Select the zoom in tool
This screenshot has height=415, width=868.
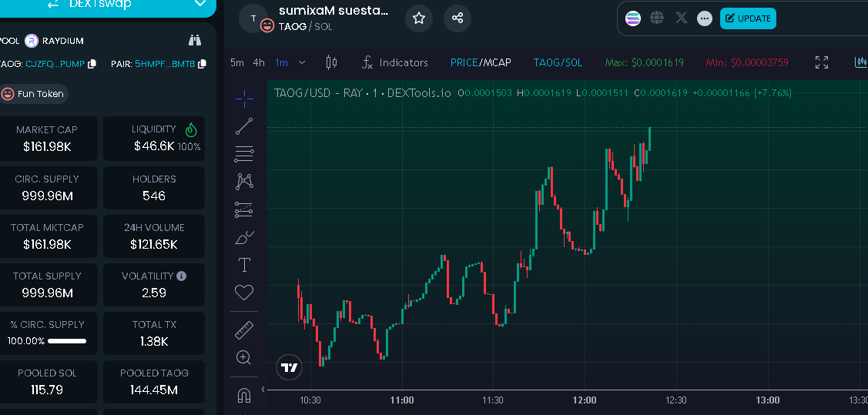click(x=244, y=357)
